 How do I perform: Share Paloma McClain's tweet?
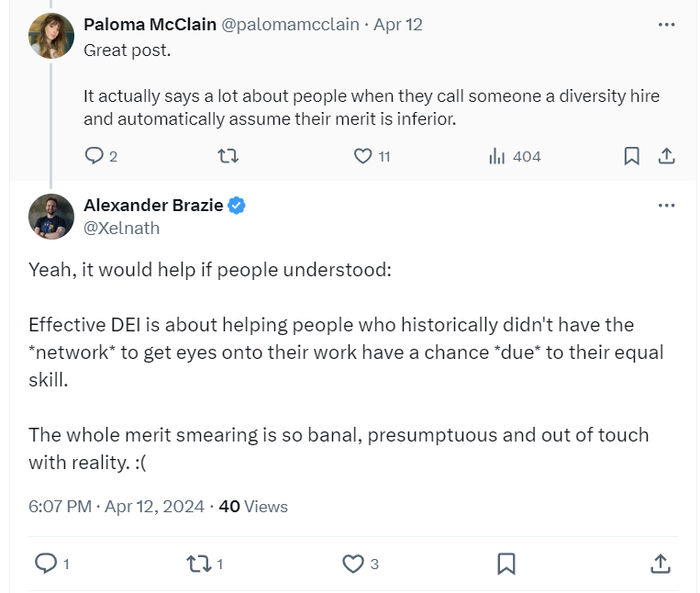coord(667,156)
